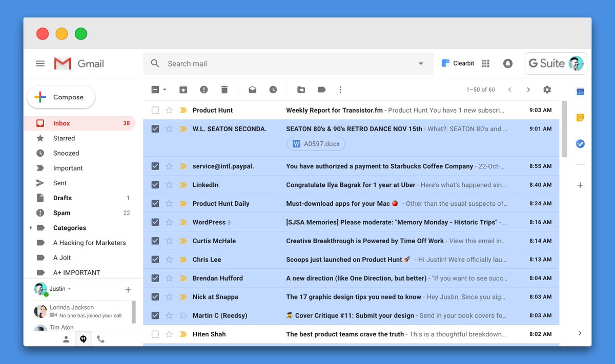615x364 pixels.
Task: Open the Starred folder
Action: coord(64,138)
